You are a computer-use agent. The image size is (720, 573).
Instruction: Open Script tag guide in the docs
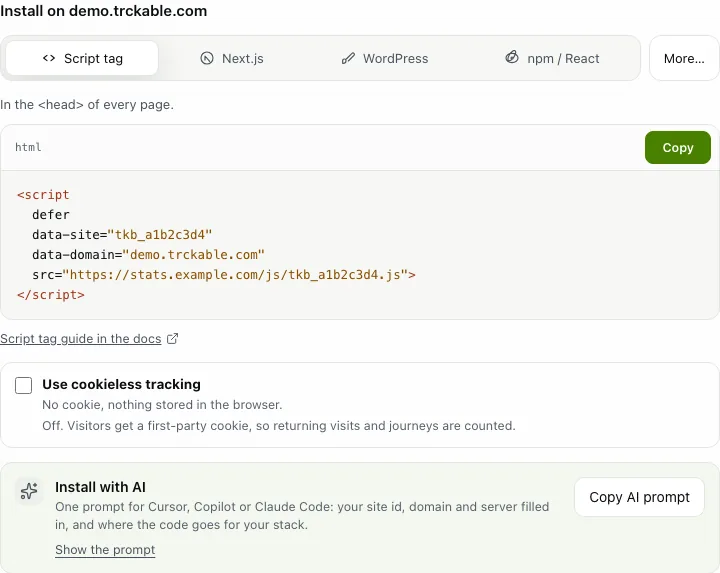click(81, 339)
